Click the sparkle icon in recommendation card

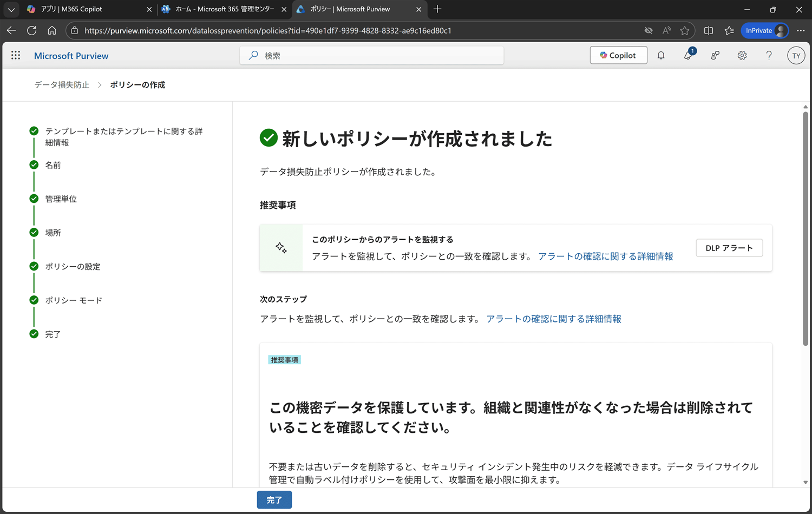pos(281,248)
